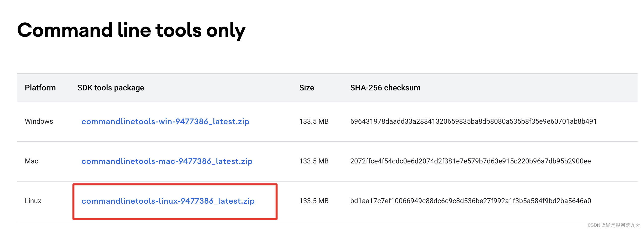The width and height of the screenshot is (644, 230).
Task: Select the Mac platform label
Action: click(31, 161)
